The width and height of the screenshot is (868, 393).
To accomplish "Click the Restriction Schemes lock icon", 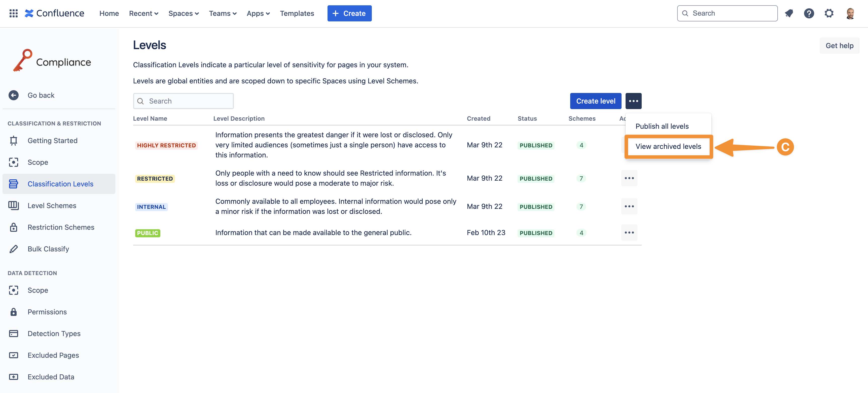I will click(14, 227).
